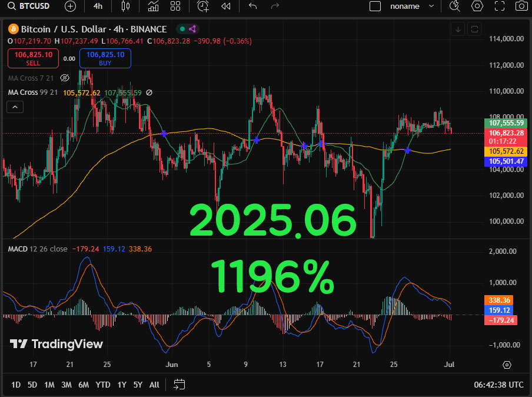532x397 pixels.
Task: Open quick search with lightning icon
Action: point(455,6)
